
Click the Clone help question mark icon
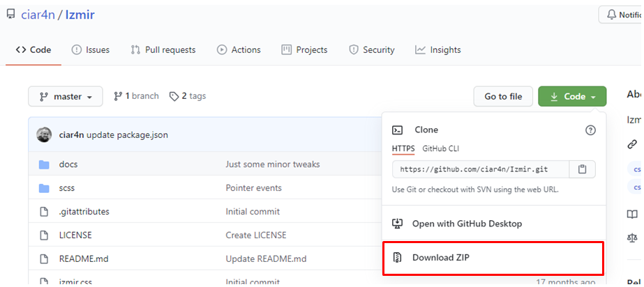pyautogui.click(x=590, y=130)
